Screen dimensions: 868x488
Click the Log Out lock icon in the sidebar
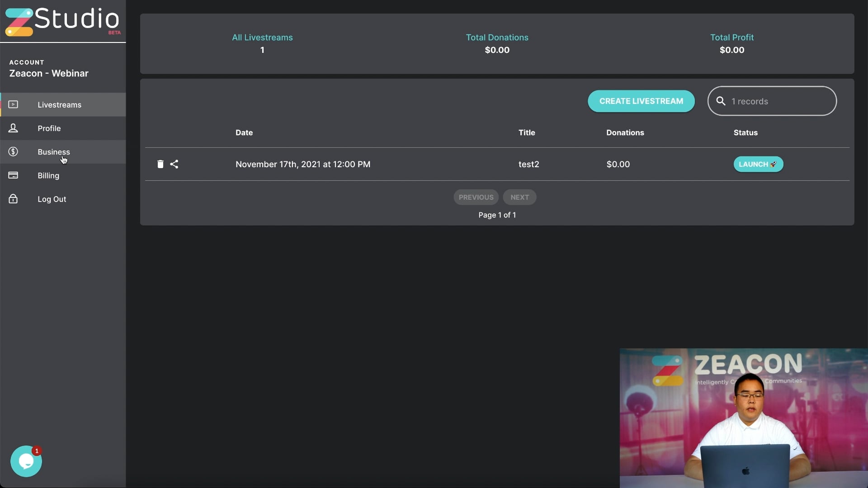click(13, 199)
